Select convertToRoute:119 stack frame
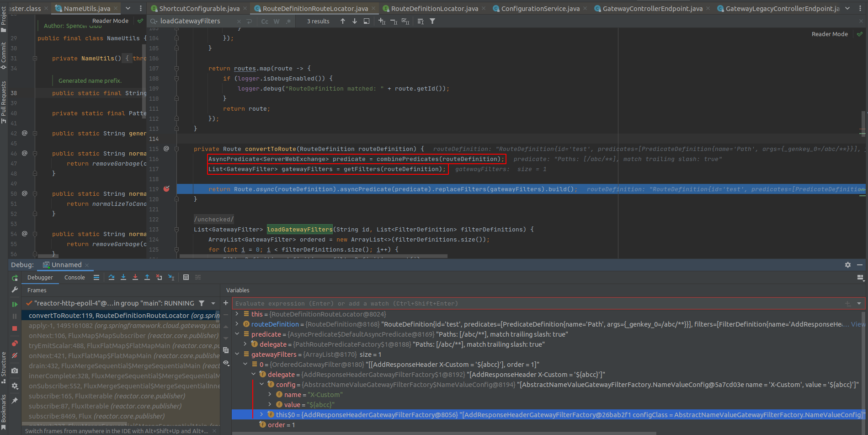868x435 pixels. pyautogui.click(x=121, y=316)
